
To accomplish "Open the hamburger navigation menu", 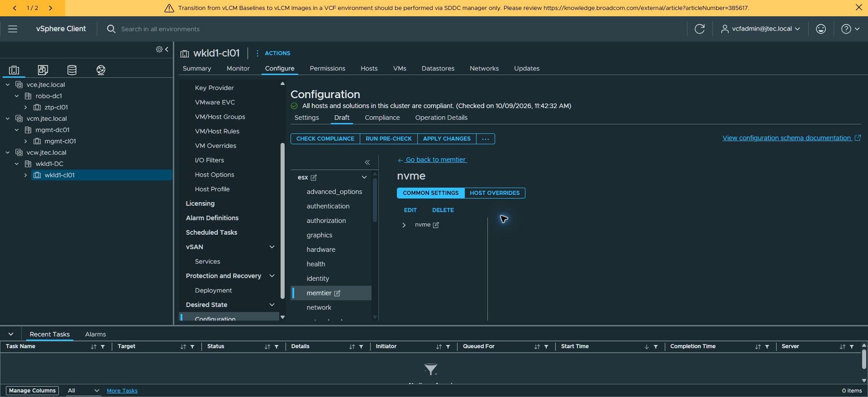I will (13, 29).
